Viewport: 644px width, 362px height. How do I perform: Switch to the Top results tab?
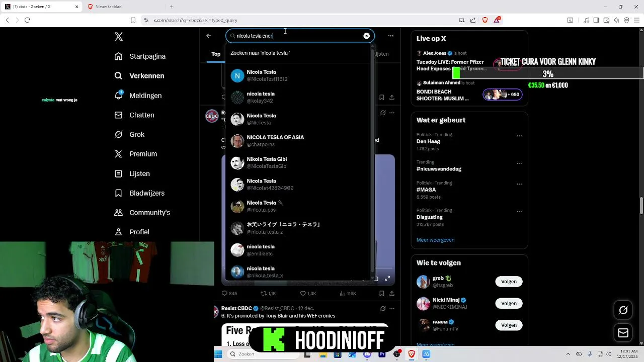click(216, 54)
